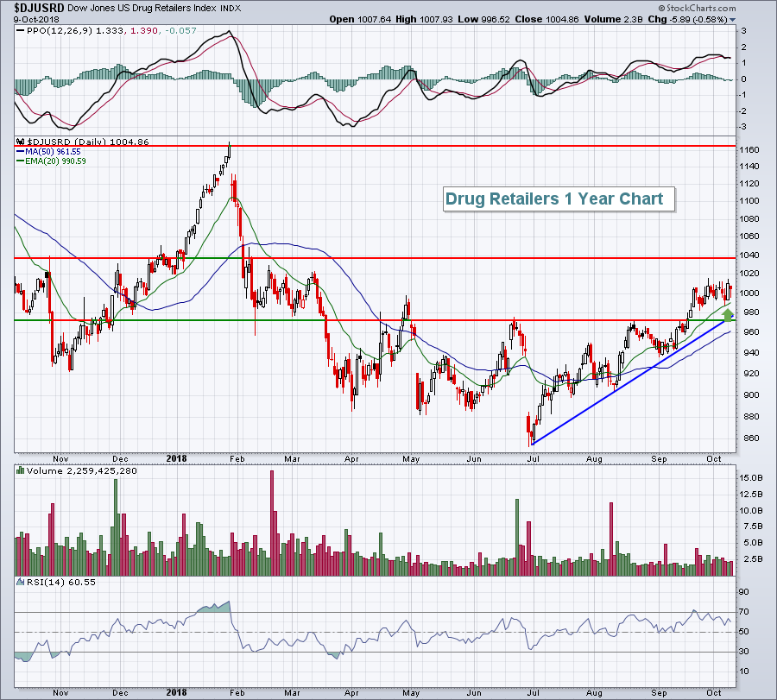The width and height of the screenshot is (777, 700).
Task: Click the INDX exchange label
Action: point(231,9)
